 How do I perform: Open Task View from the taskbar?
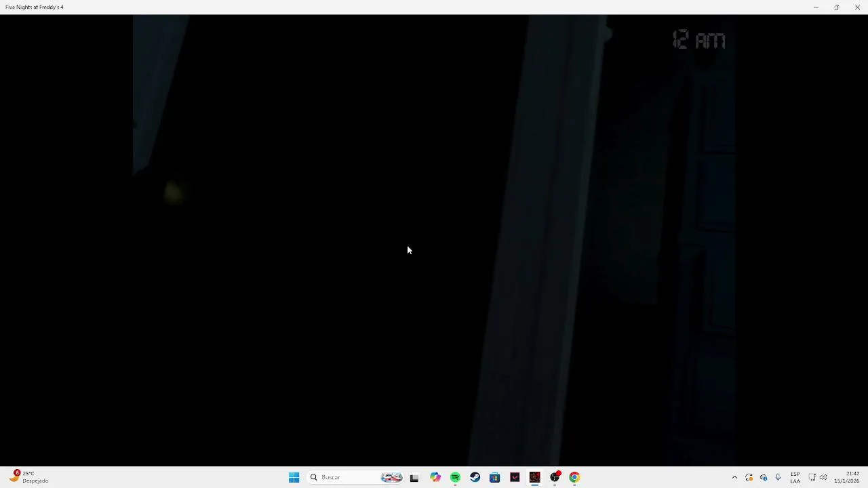click(x=414, y=477)
